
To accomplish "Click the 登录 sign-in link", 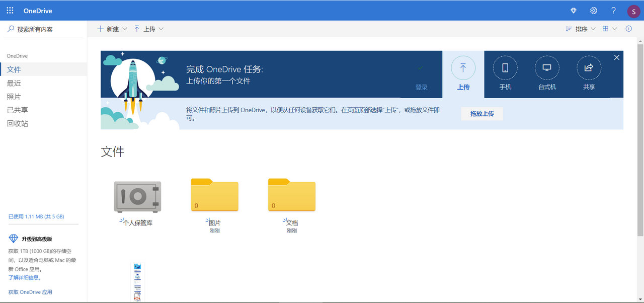I will pyautogui.click(x=421, y=87).
